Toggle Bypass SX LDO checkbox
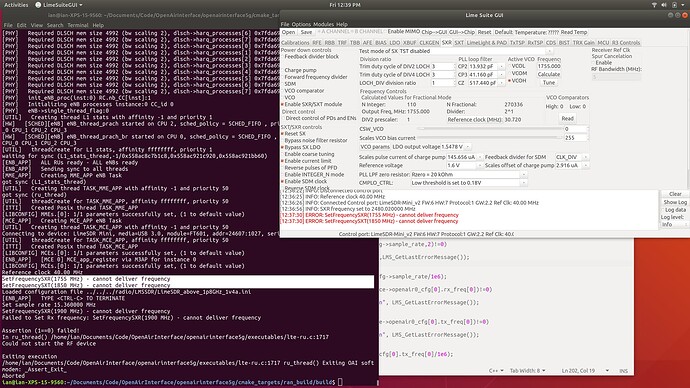The width and height of the screenshot is (690, 388). click(x=302, y=147)
